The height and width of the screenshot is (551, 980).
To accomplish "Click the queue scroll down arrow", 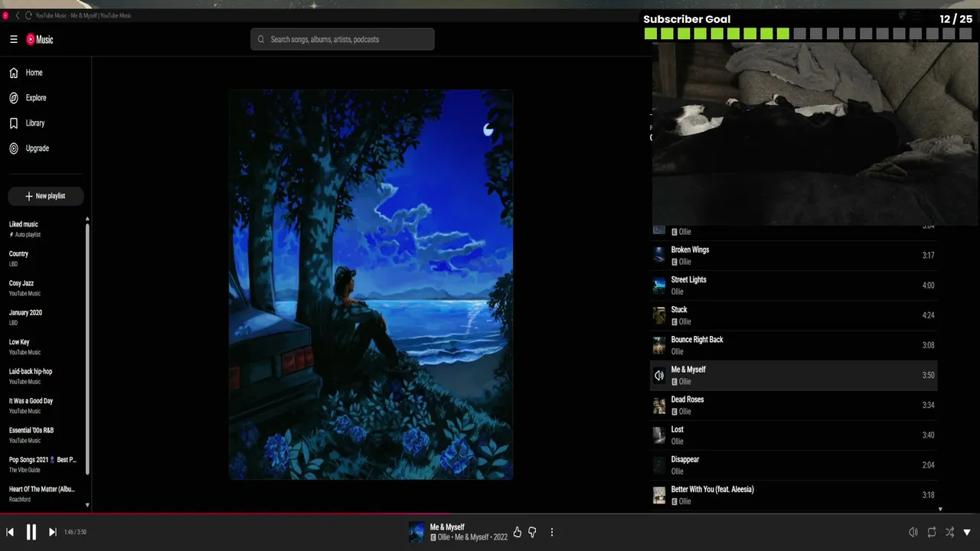I will click(940, 509).
